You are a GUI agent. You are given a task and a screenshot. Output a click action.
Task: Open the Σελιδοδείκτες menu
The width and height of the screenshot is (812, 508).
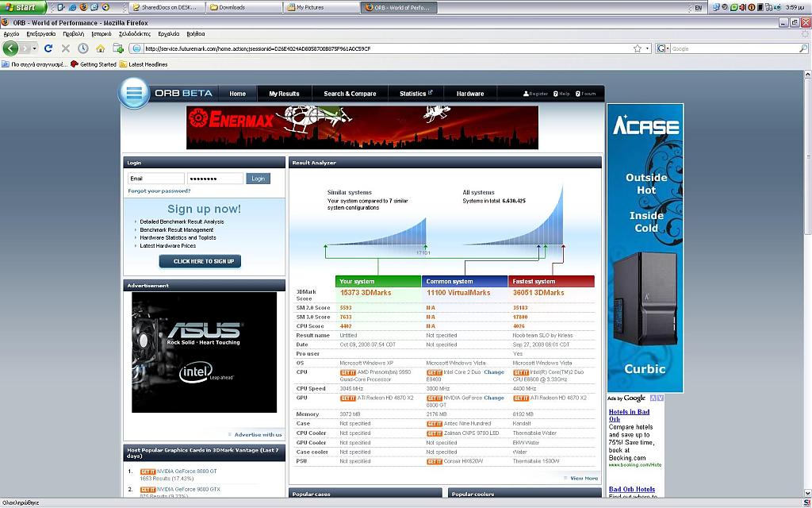135,33
